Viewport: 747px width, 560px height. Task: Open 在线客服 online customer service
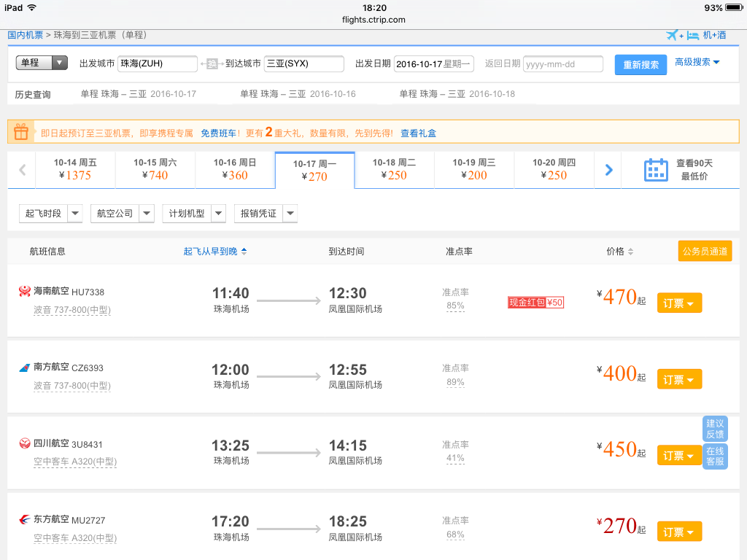(x=715, y=456)
